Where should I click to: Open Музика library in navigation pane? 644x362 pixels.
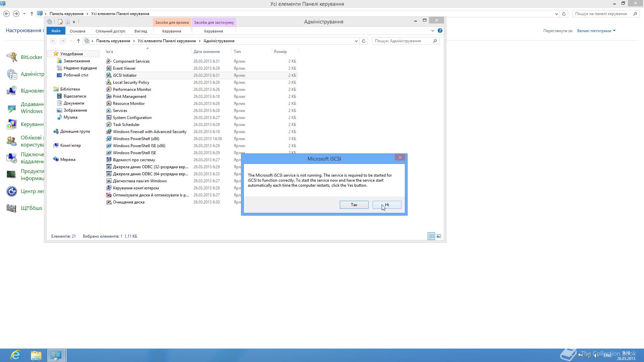[70, 117]
